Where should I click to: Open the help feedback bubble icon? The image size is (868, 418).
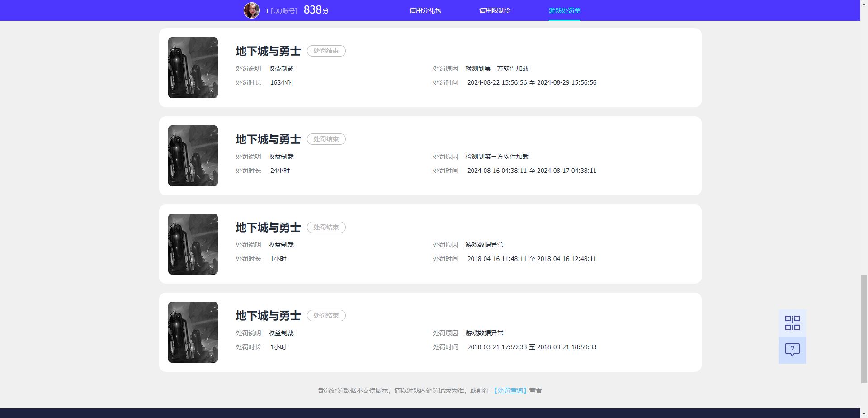pyautogui.click(x=792, y=349)
